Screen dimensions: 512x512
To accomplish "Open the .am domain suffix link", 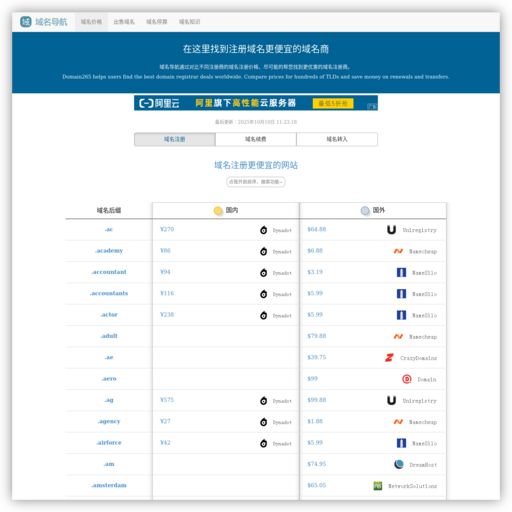I will pos(109,464).
